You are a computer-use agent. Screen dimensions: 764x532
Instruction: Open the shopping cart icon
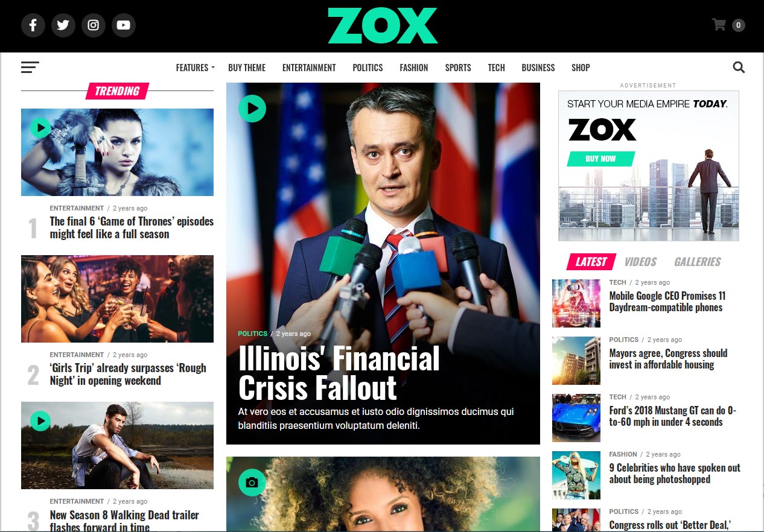(719, 25)
